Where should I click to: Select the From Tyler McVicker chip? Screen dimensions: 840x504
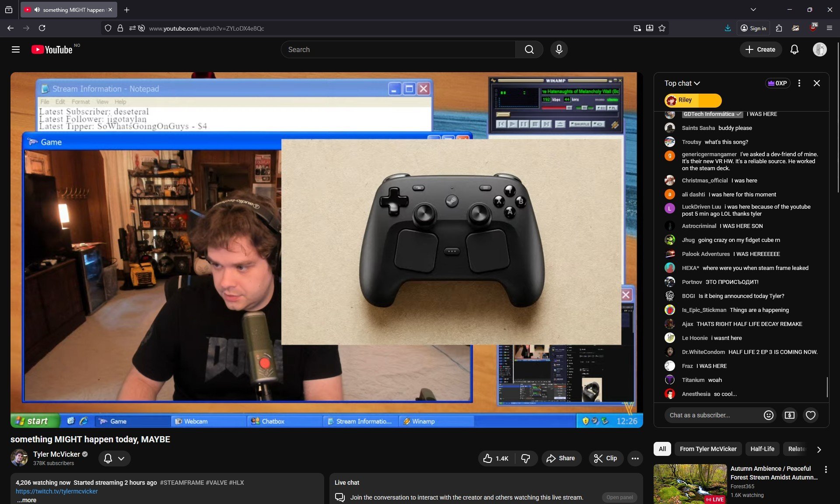(x=708, y=449)
